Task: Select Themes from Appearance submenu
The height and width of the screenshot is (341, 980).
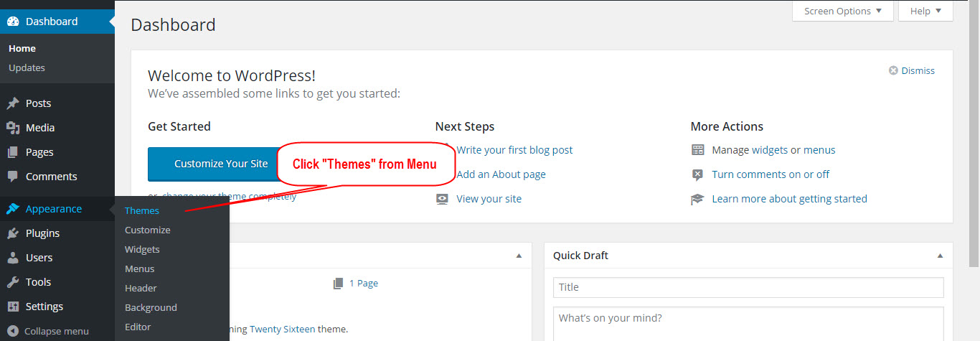Action: pos(142,211)
